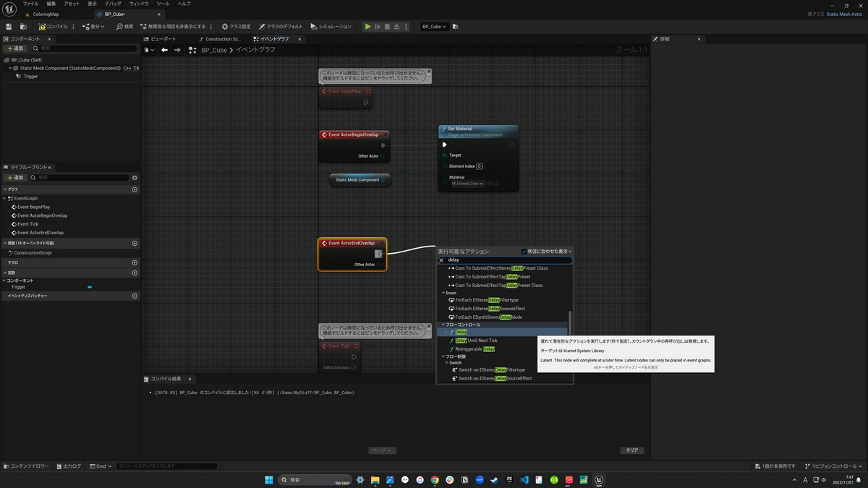Add event dispatcher via イベントディスパッチャー plus icon
The image size is (868, 488).
tap(135, 296)
